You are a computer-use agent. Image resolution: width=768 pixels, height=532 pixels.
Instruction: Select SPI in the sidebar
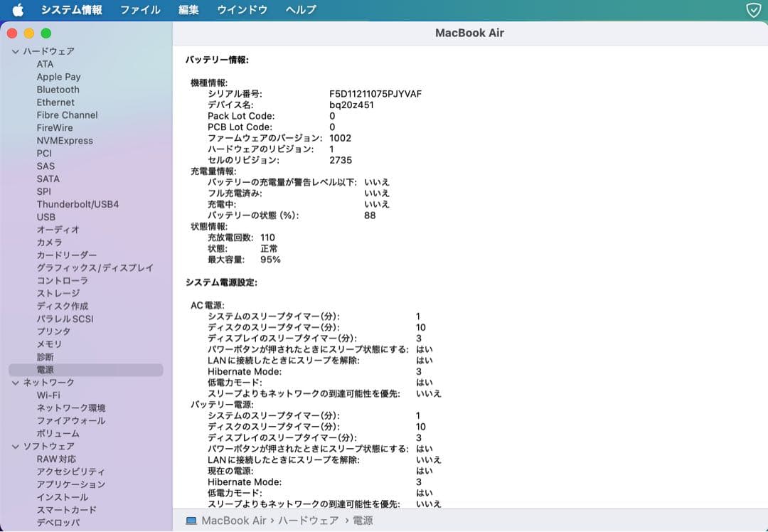pyautogui.click(x=43, y=191)
